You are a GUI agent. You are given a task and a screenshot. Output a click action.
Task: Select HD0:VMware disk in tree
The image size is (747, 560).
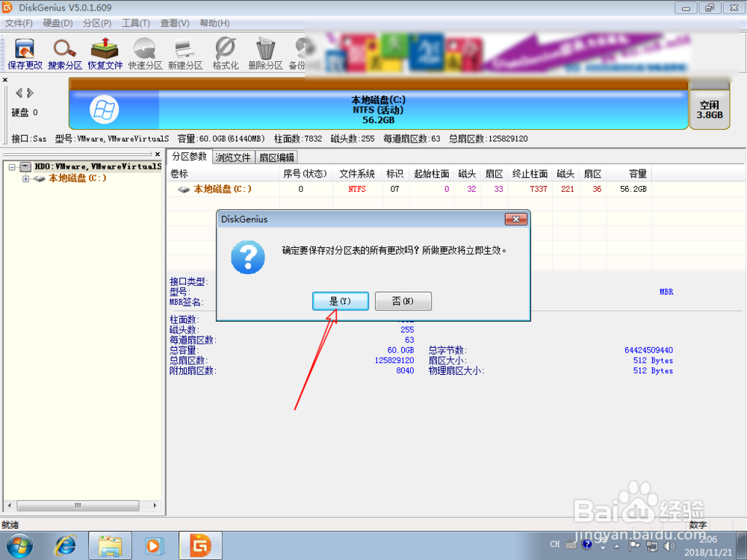[x=98, y=167]
